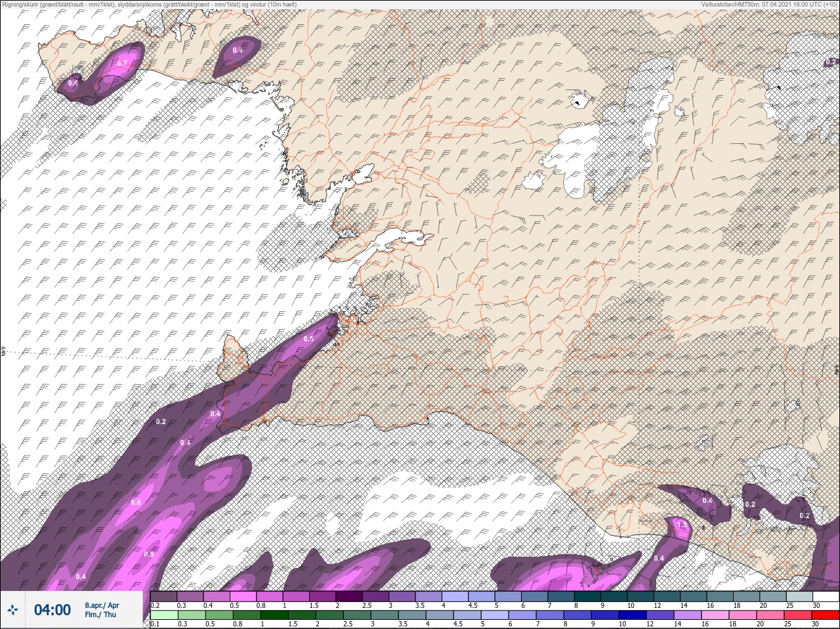Click the Veðurstofan logo icon beside the time
This screenshot has width=840, height=629.
pyautogui.click(x=14, y=610)
